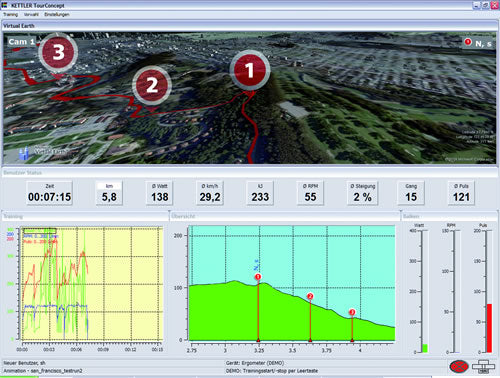Click waypoint marker 2 on the map
500x378 pixels.
point(152,85)
